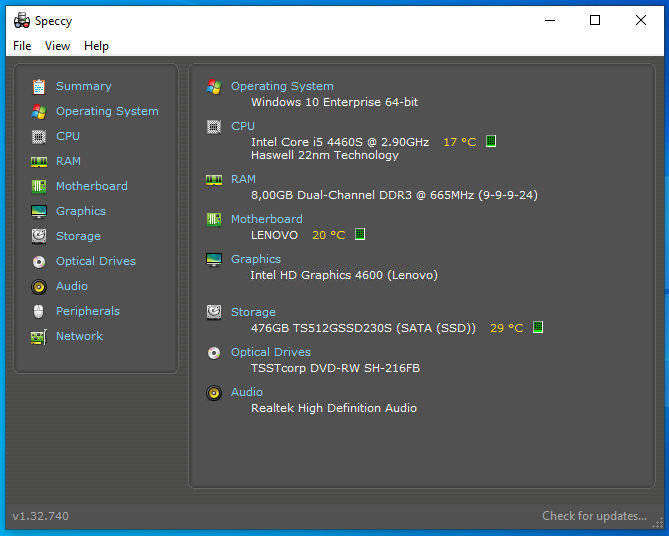The width and height of the screenshot is (669, 536).
Task: Click 'Realtek High Definition Audio' text
Action: point(334,408)
